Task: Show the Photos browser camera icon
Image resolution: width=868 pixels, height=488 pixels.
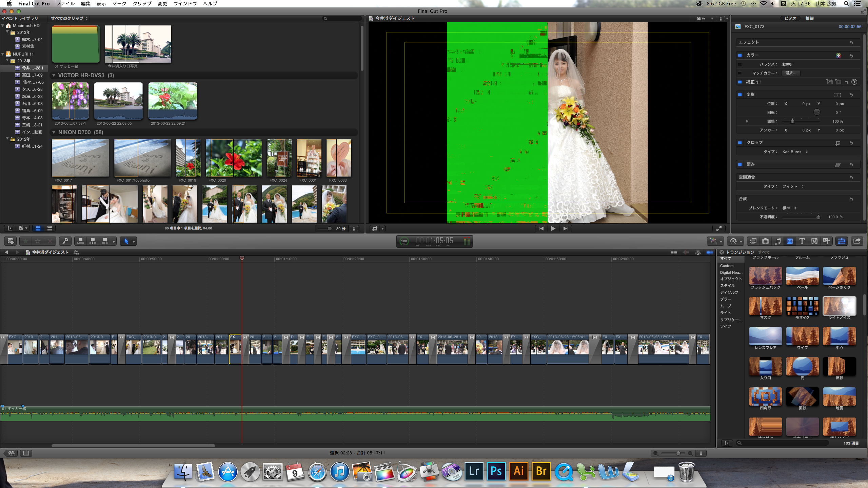Action: click(x=765, y=241)
